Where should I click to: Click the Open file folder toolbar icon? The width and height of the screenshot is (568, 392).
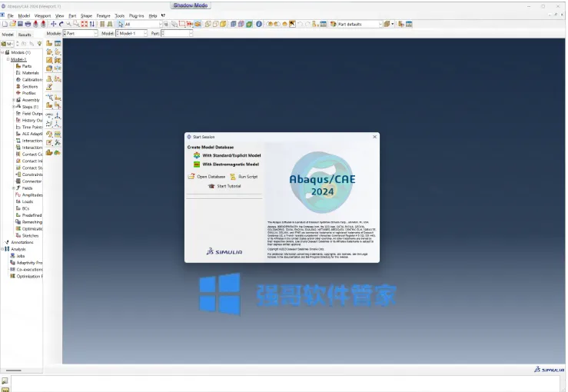(x=12, y=24)
